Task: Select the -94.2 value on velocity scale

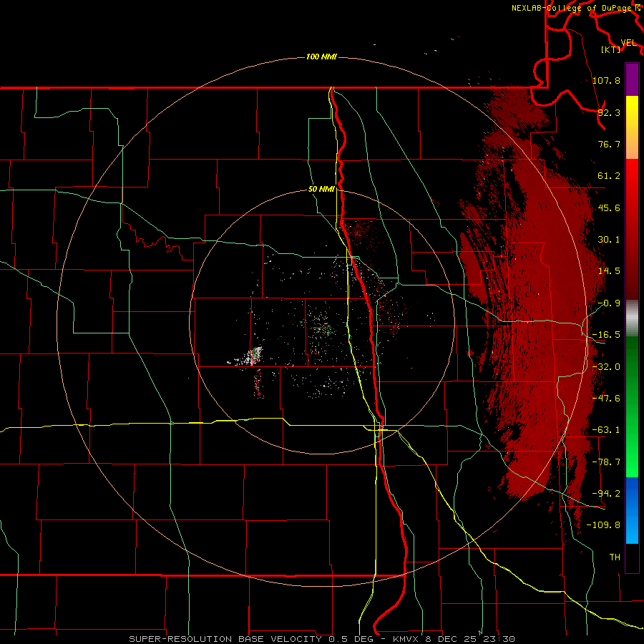Action: (x=606, y=494)
